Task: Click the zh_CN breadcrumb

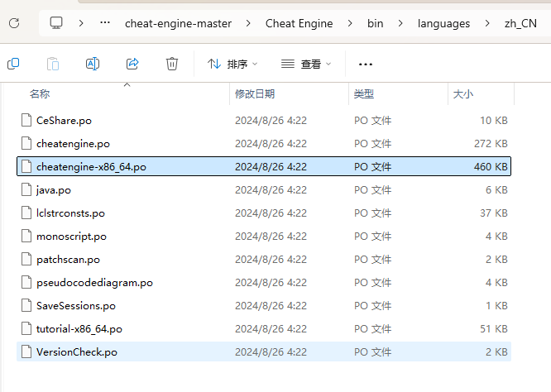Action: (x=520, y=23)
